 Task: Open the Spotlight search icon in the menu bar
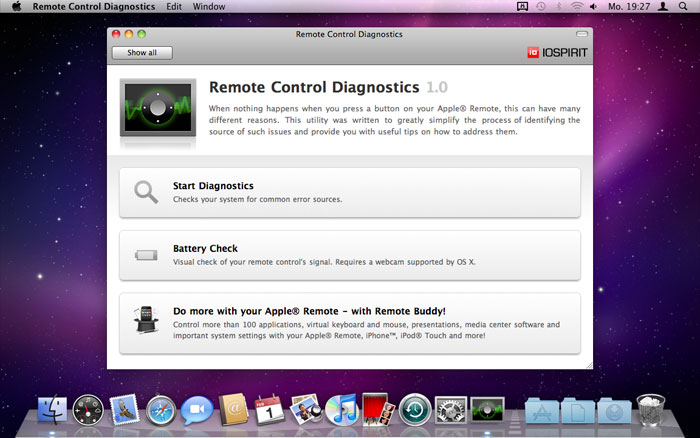click(x=683, y=6)
